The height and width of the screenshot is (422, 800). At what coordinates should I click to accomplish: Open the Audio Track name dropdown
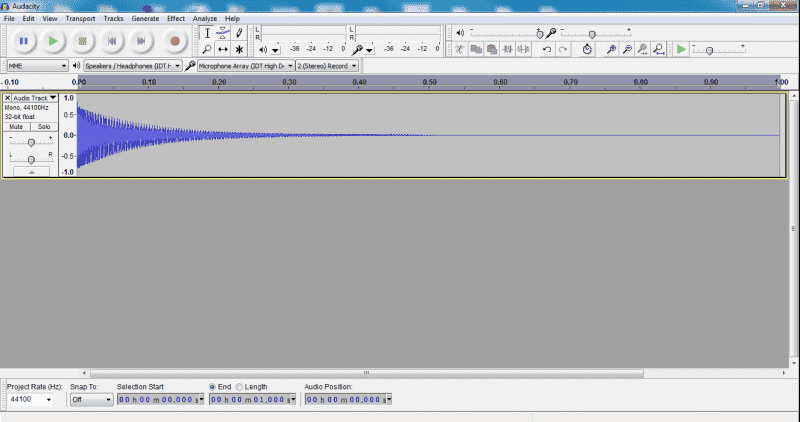pos(35,98)
